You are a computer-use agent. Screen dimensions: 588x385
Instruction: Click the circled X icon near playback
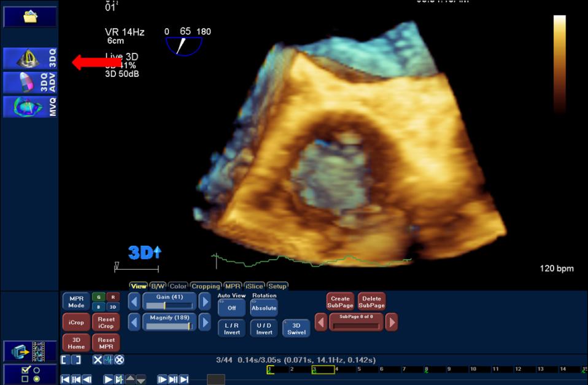click(x=119, y=360)
